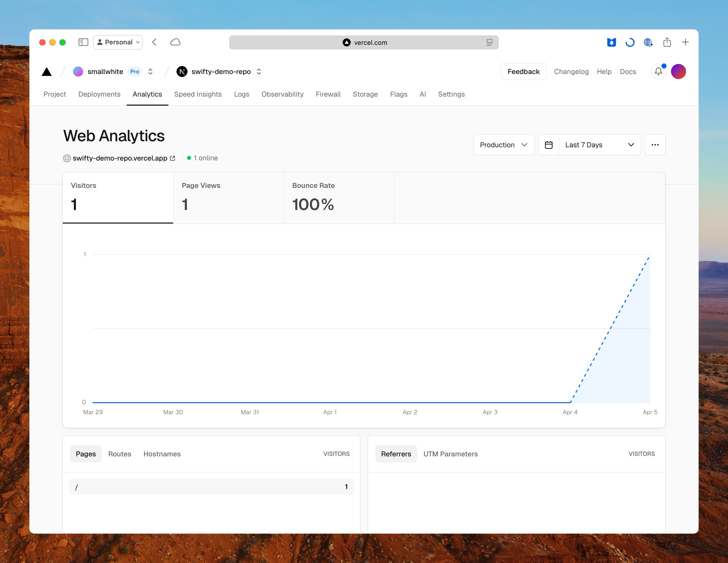Click the Next.js project icon
The image size is (728, 563).
[182, 72]
